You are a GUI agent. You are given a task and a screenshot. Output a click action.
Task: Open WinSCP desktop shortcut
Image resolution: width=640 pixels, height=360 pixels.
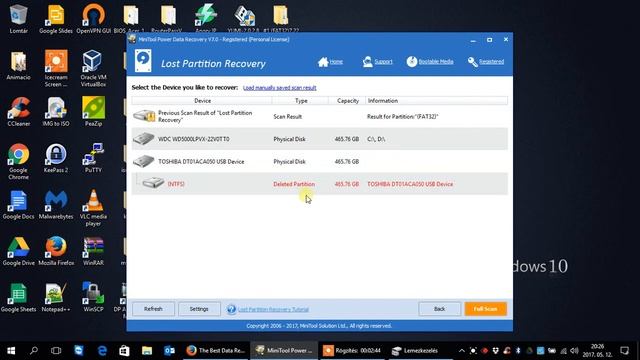(93, 298)
